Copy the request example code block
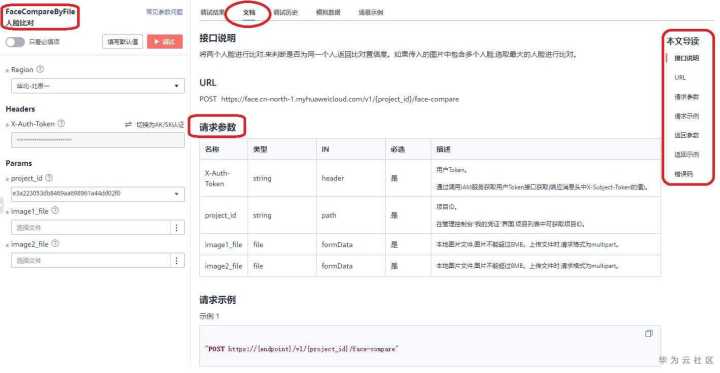Viewport: 720px width, 373px height. 648,333
